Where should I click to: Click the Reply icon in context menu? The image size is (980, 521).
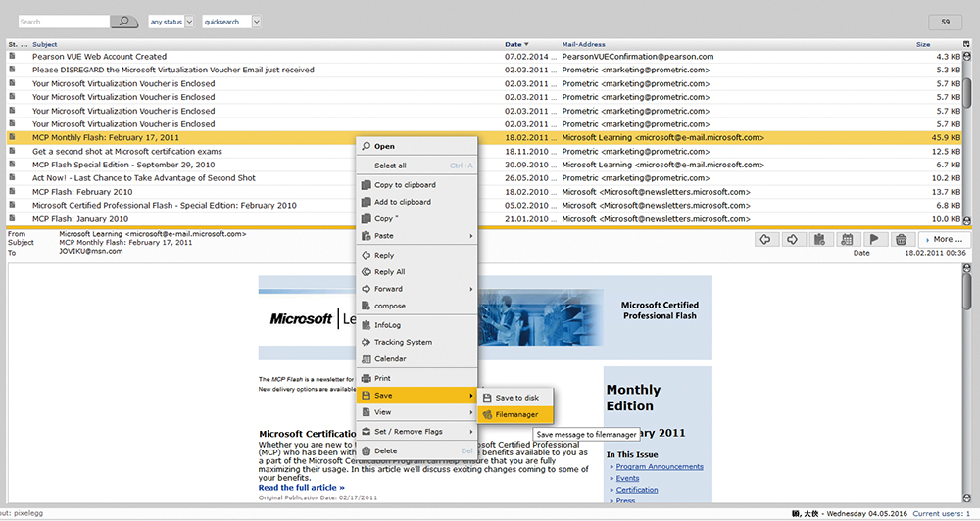[367, 255]
